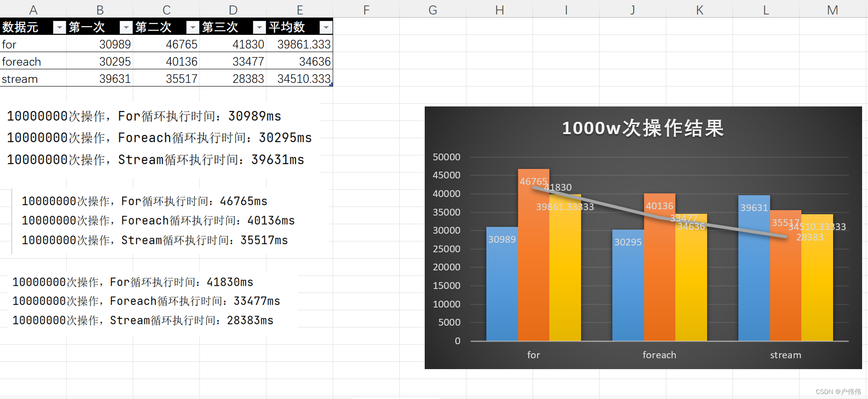Select column M header
868x399 pixels.
point(833,10)
